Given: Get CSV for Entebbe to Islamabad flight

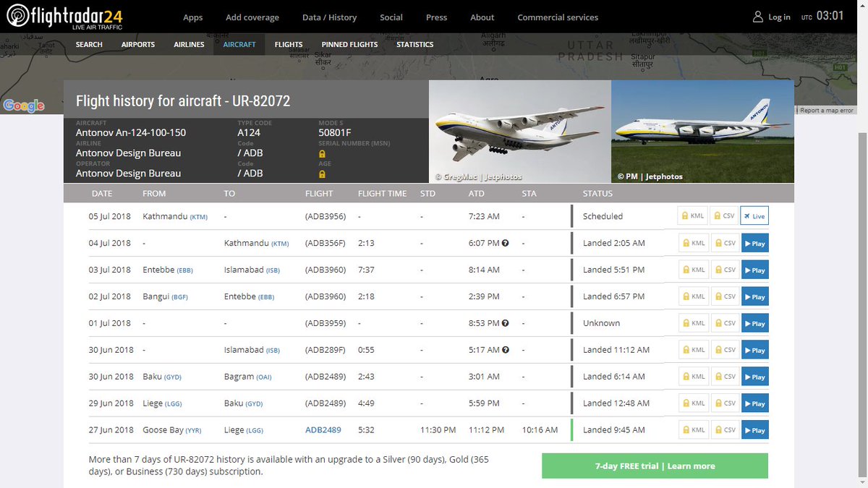Looking at the screenshot, I should coord(724,270).
